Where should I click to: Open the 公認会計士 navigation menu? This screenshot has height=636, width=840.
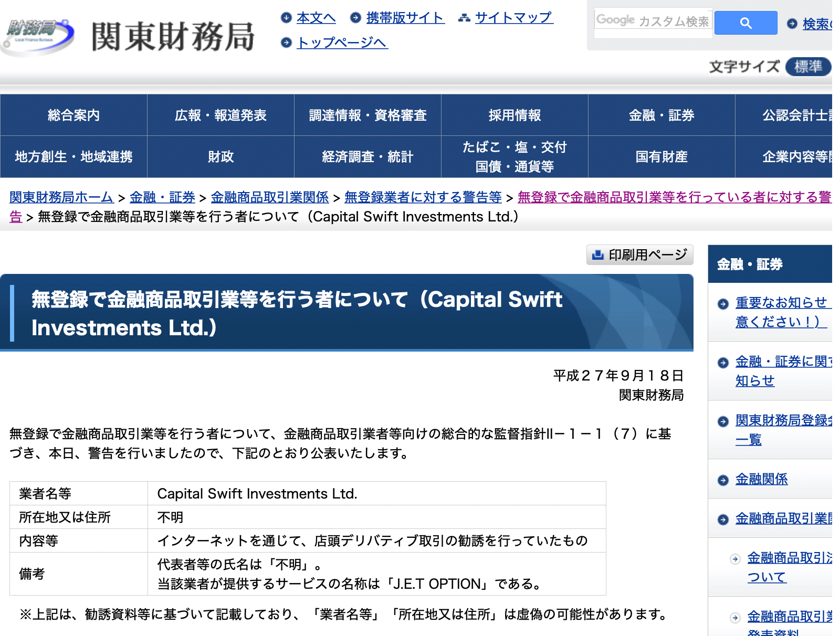784,115
